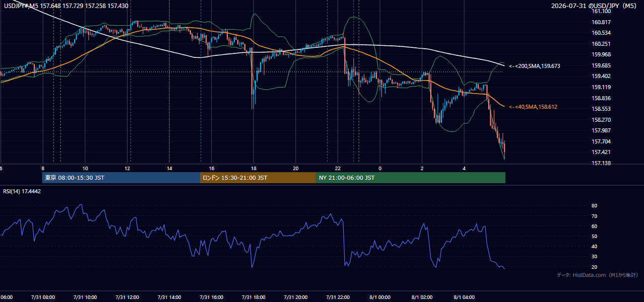Click the 2026-07-31 USD/JPY (M5) title

tap(595, 6)
